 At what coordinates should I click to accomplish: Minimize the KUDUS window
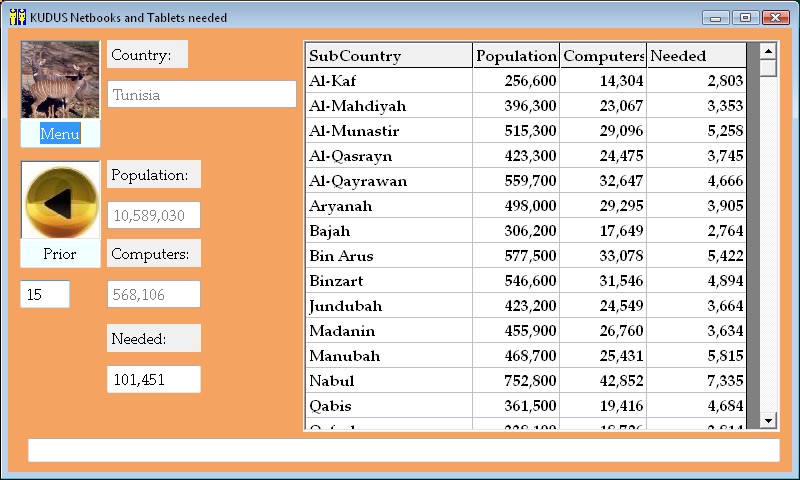coord(716,17)
